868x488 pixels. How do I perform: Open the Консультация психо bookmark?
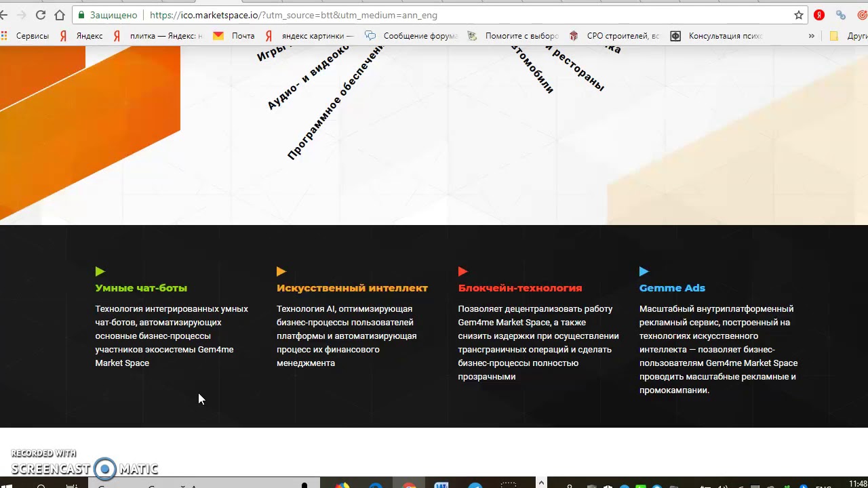(x=717, y=36)
